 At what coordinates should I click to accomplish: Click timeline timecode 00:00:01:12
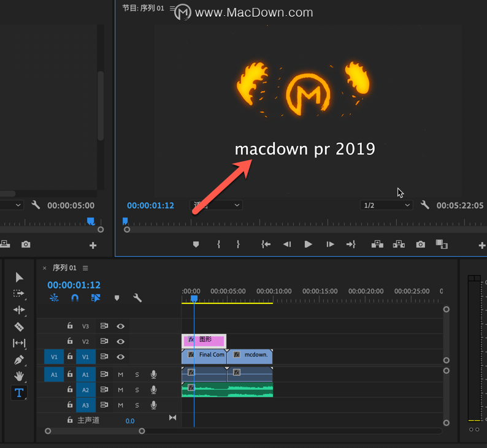74,285
